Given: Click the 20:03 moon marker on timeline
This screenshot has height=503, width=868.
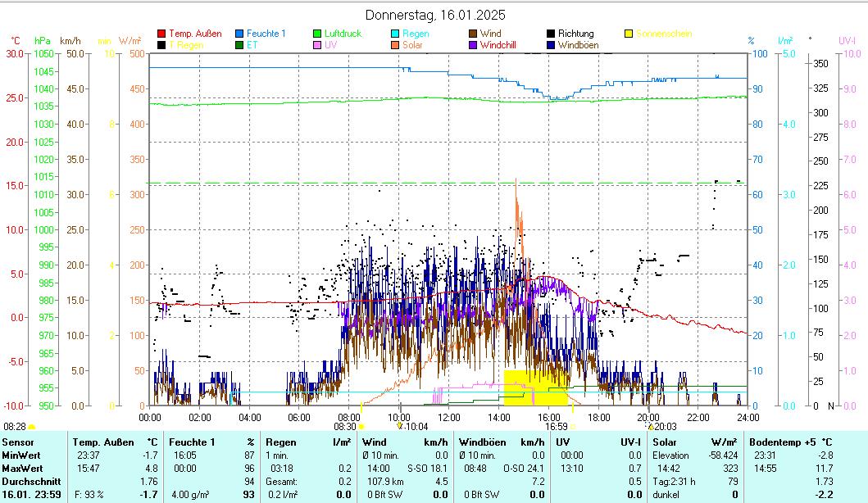Looking at the screenshot, I should point(664,426).
